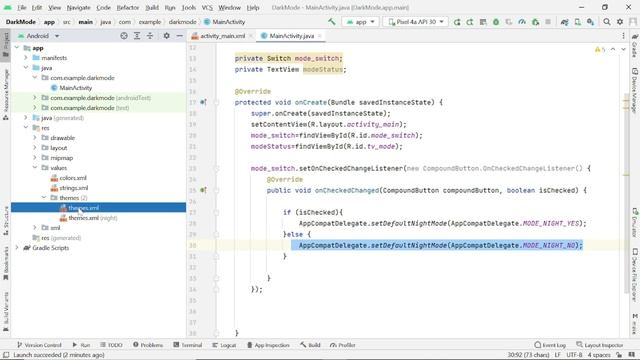
Task: Open Resource Manager side panel
Action: (6, 94)
